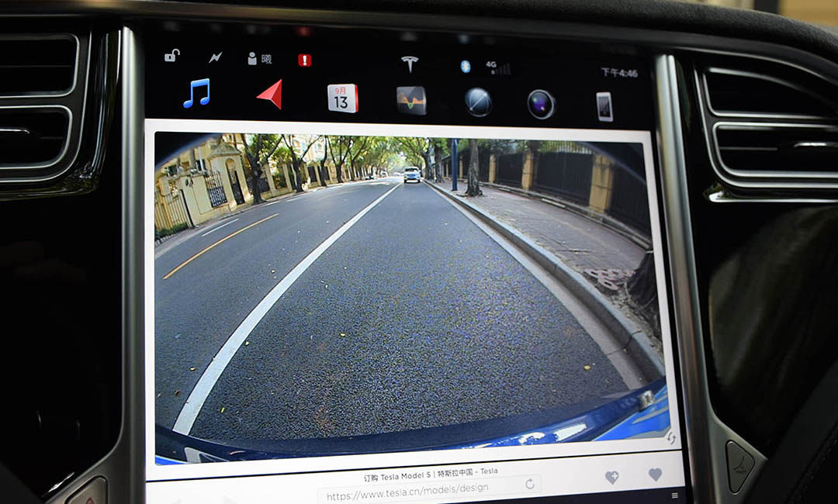Open the driver profile menu
The width and height of the screenshot is (838, 504).
(x=259, y=58)
